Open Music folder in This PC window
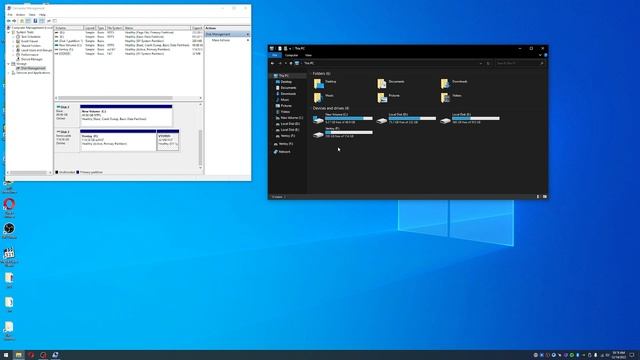This screenshot has width=640, height=360. click(x=323, y=97)
